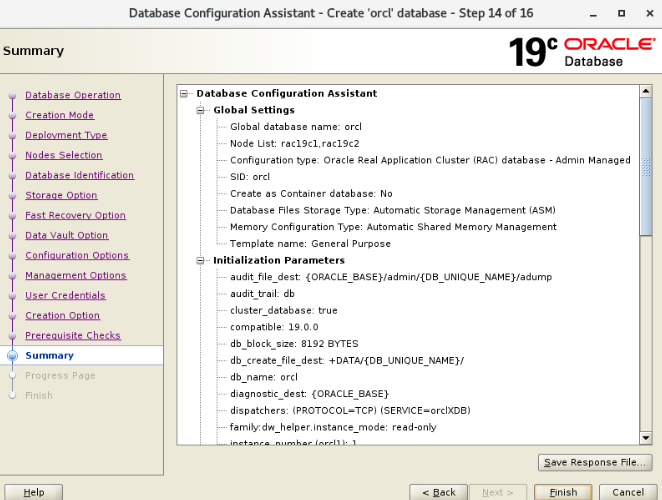Jump to the Deployment Type step
Viewport: 662px width, 500px height.
point(66,135)
